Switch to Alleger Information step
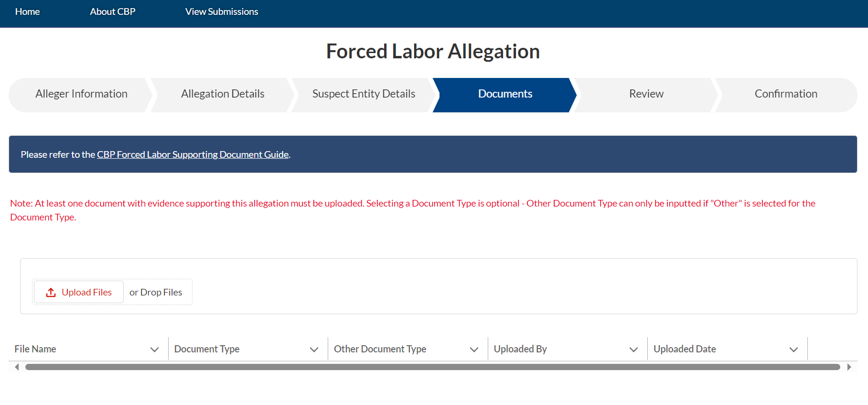 click(81, 94)
